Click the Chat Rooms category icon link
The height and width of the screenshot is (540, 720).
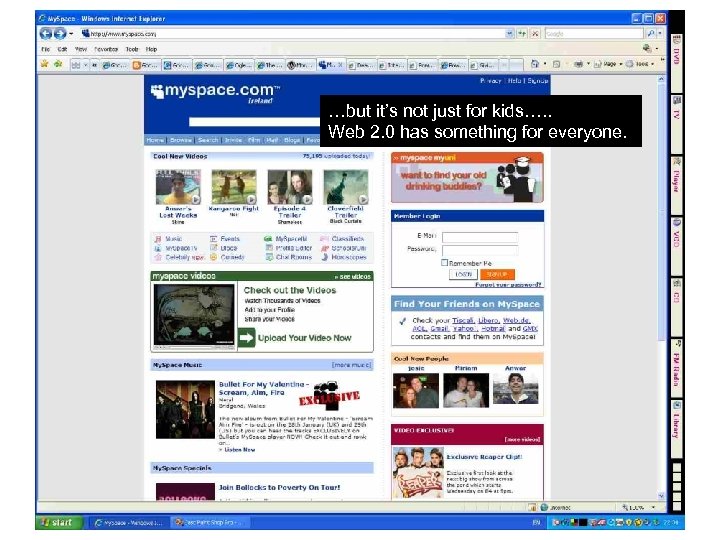click(x=269, y=257)
